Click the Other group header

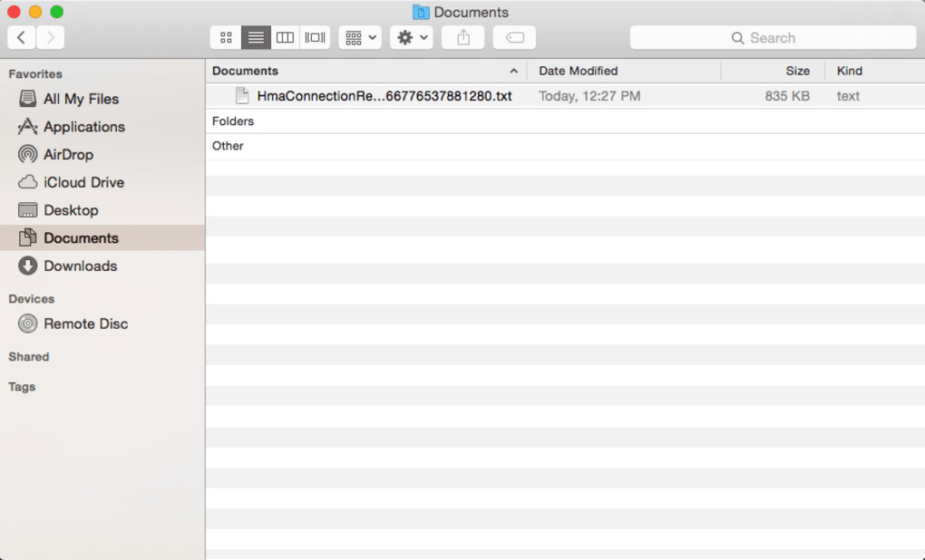[x=228, y=146]
